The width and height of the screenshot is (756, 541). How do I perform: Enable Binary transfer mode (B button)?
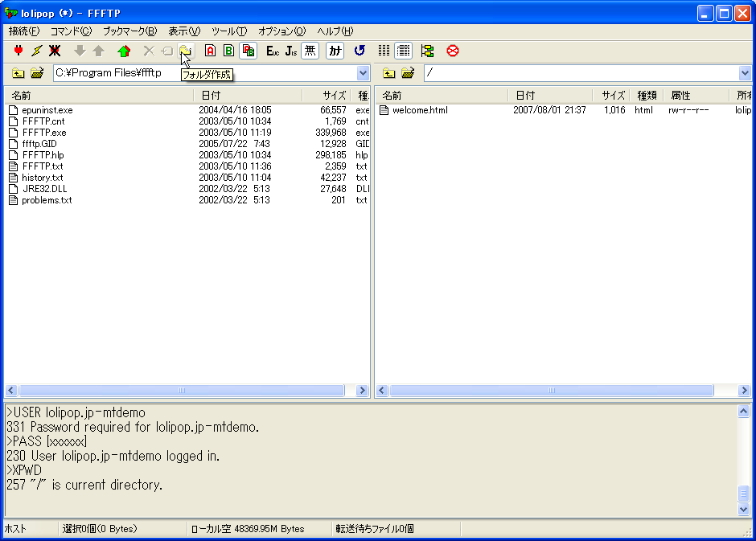228,51
